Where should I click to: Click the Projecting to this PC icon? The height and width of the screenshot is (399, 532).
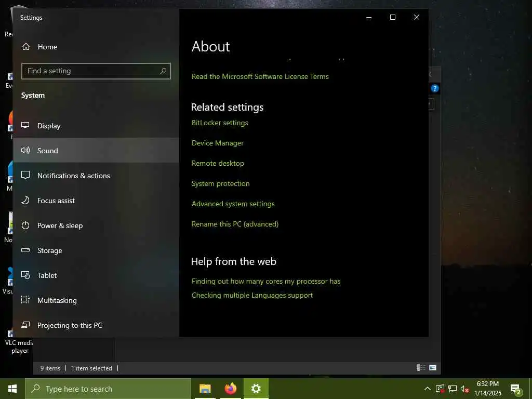point(25,325)
